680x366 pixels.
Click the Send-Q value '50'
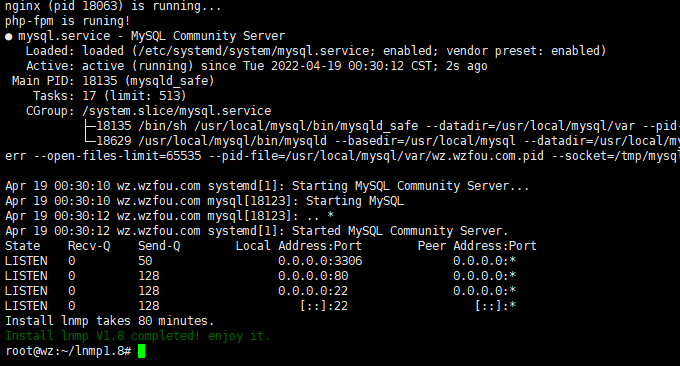point(145,261)
